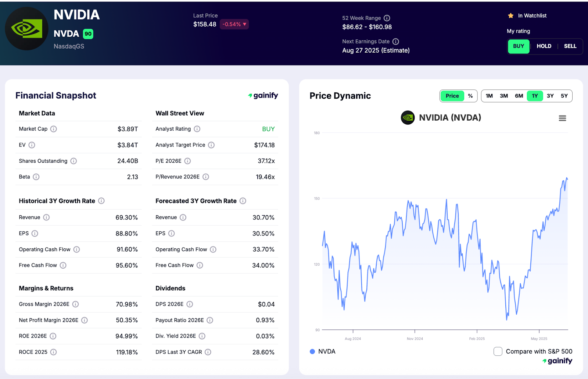Click the Beta info icon
This screenshot has width=588, height=379.
click(x=36, y=177)
